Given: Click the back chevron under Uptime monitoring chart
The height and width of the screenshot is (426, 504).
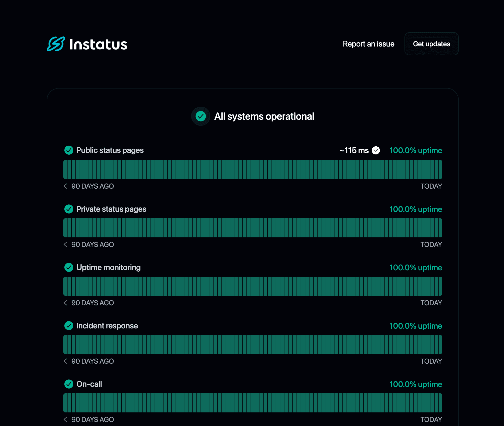Looking at the screenshot, I should click(x=65, y=303).
